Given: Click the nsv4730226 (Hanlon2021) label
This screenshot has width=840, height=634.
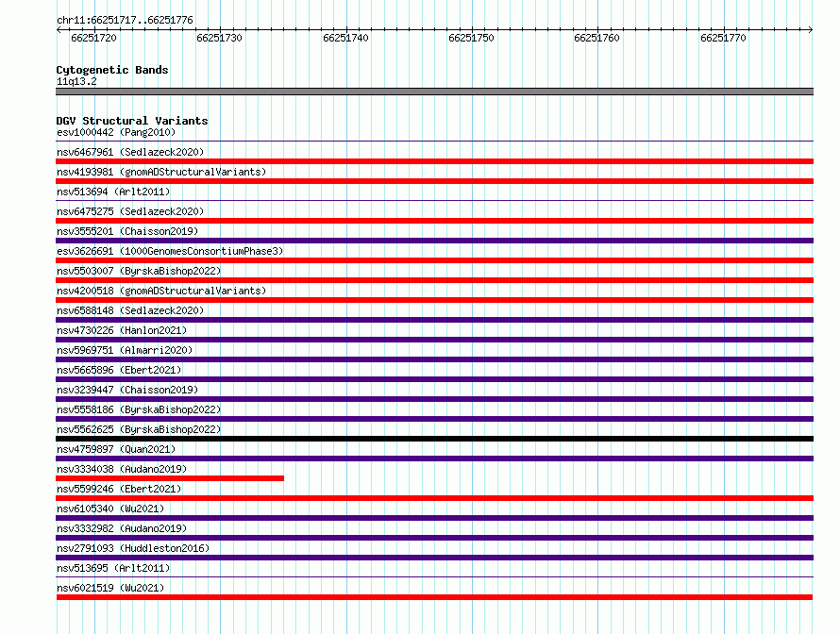Looking at the screenshot, I should click(x=122, y=330).
